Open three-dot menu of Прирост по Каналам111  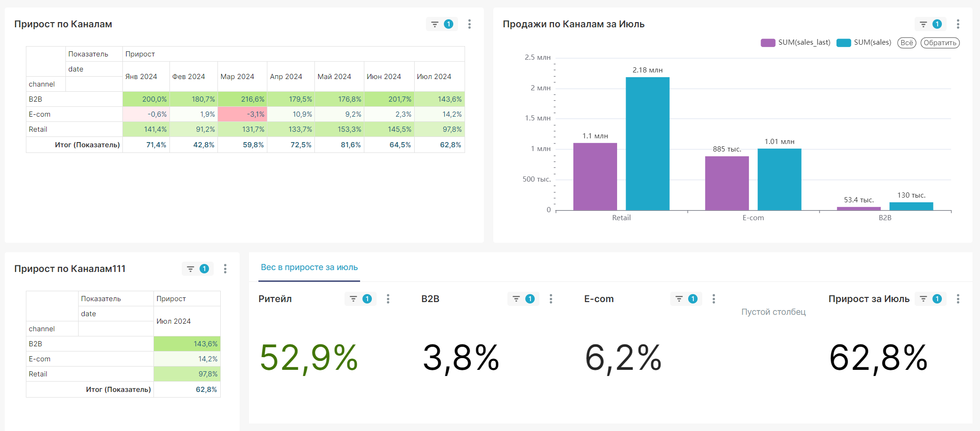point(225,269)
